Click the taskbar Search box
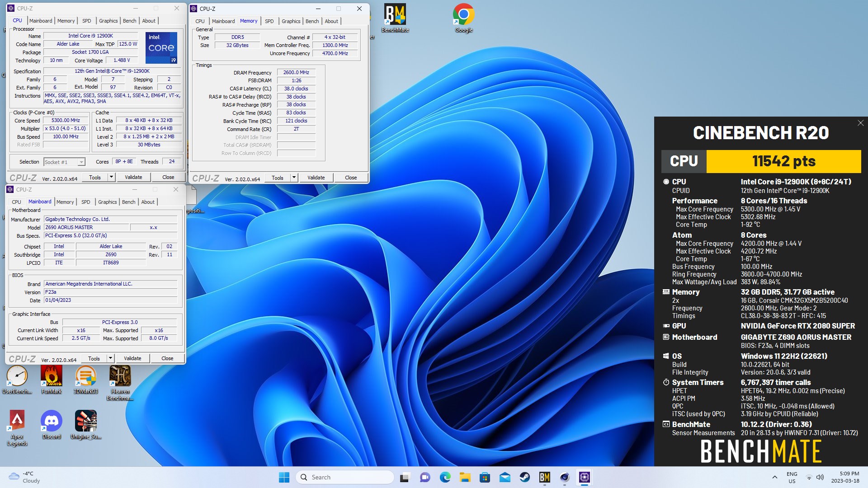This screenshot has width=868, height=488. [344, 477]
